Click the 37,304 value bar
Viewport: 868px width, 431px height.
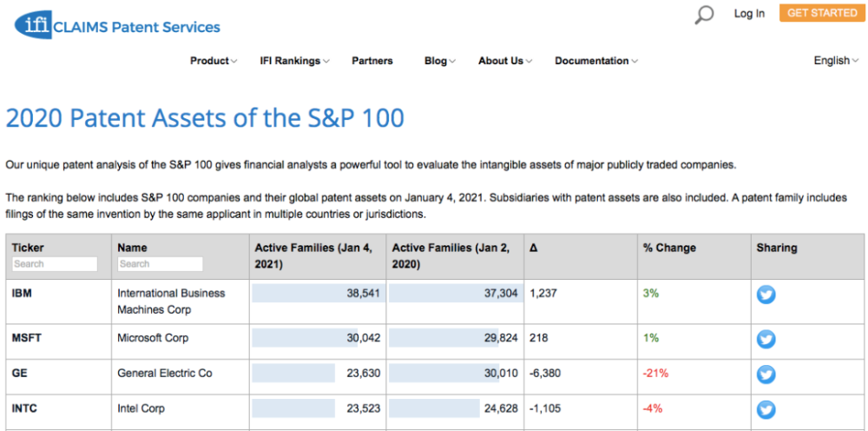(x=457, y=293)
